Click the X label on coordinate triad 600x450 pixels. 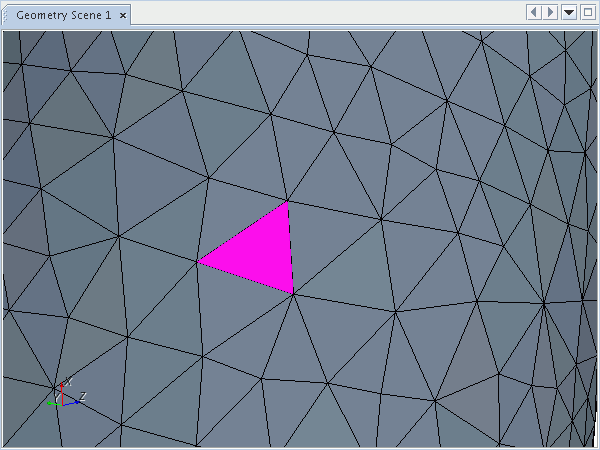68,382
